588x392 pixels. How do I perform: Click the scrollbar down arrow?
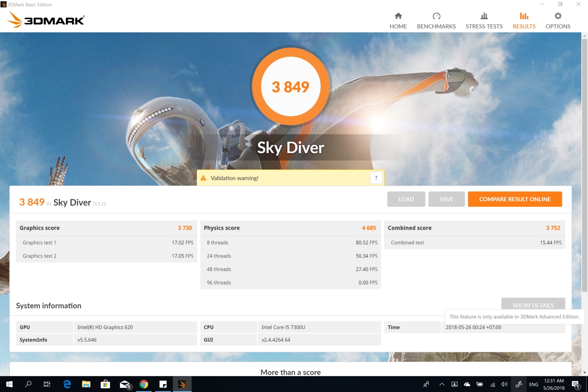tap(585, 372)
